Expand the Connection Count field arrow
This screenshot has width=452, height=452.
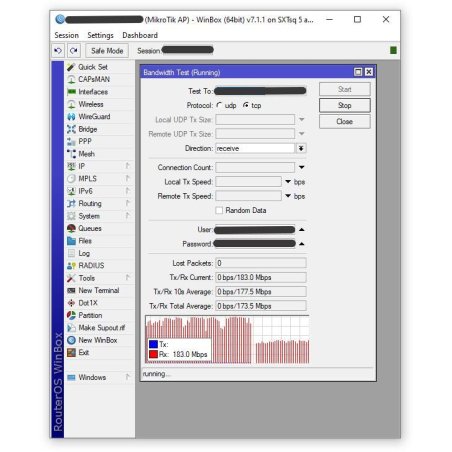tap(301, 167)
